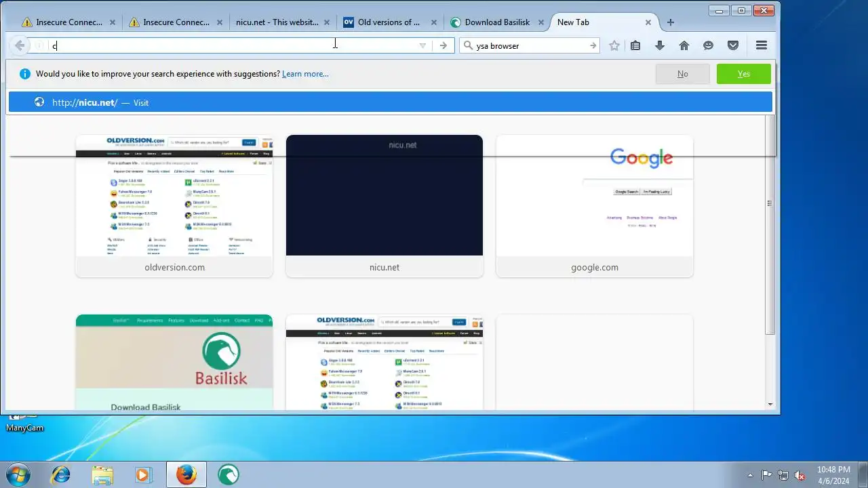868x488 pixels.
Task: Select the http://nicu.net/ Visit suggestion
Action: (x=391, y=102)
